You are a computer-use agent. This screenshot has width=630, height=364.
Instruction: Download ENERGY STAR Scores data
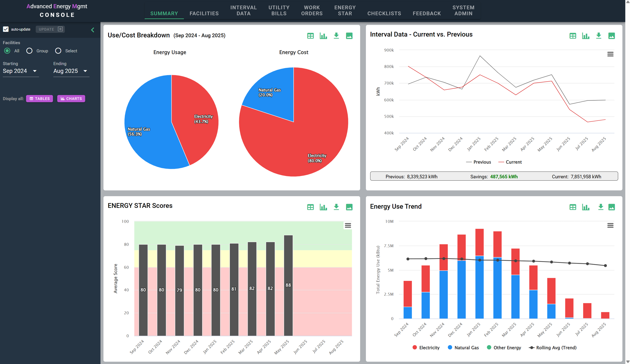point(336,207)
